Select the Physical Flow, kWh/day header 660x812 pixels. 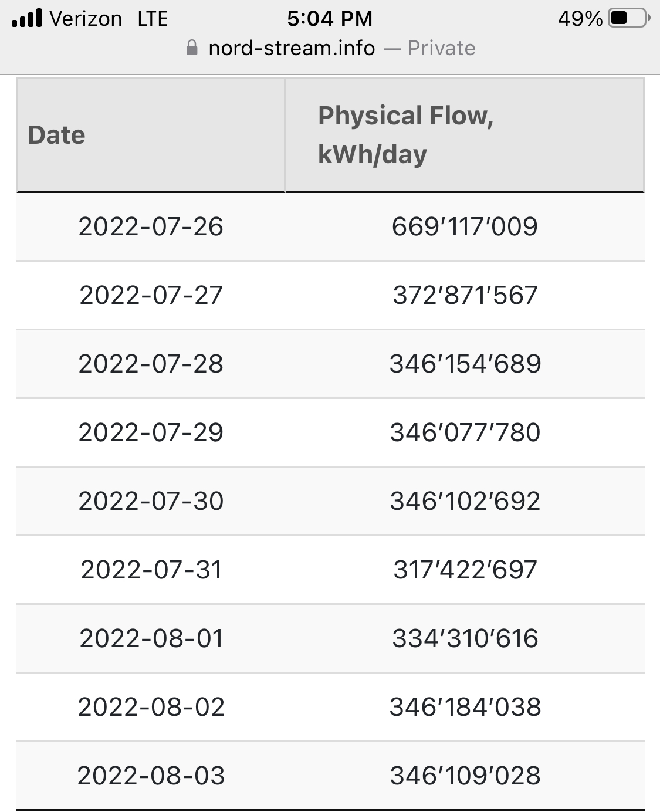point(465,135)
